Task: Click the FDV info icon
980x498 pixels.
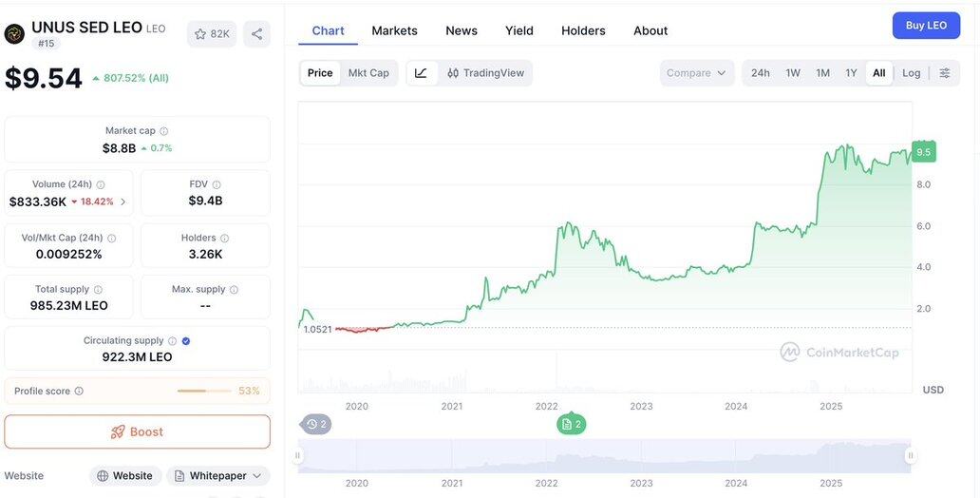Action: pyautogui.click(x=217, y=184)
